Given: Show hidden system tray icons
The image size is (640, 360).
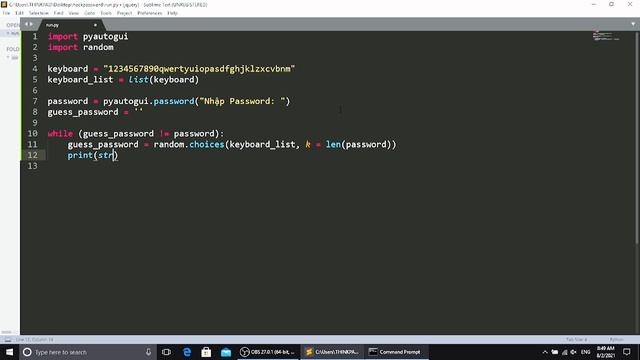Looking at the screenshot, I should [544, 352].
